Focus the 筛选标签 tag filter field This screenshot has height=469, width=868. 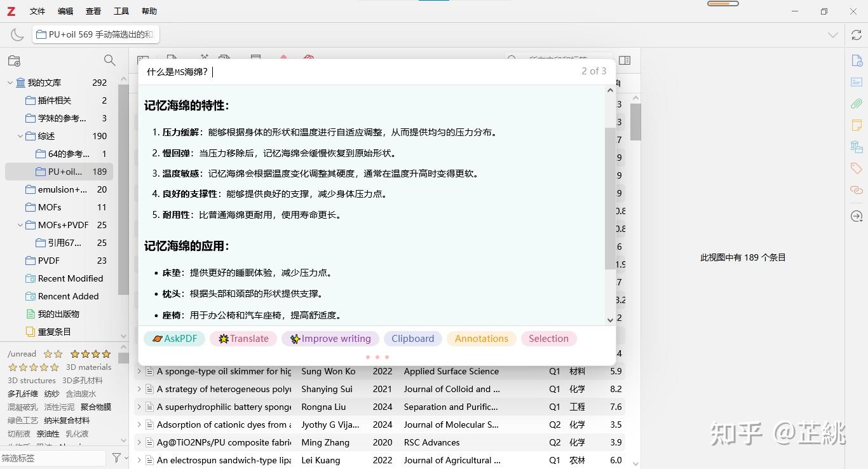53,458
